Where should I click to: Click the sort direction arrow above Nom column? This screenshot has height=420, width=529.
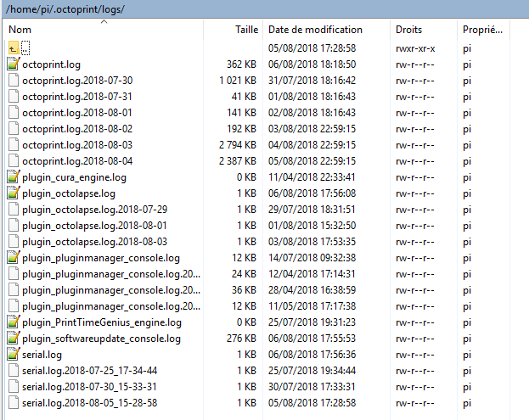click(104, 22)
